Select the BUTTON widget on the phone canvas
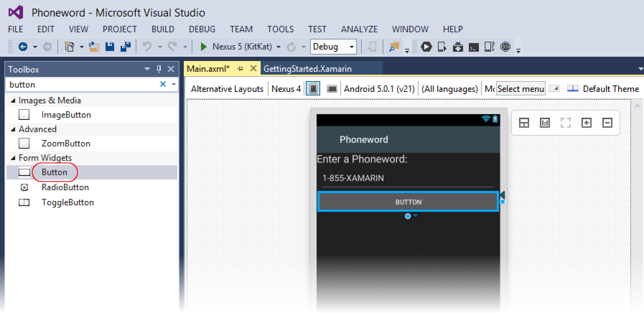The image size is (644, 313). click(x=408, y=202)
